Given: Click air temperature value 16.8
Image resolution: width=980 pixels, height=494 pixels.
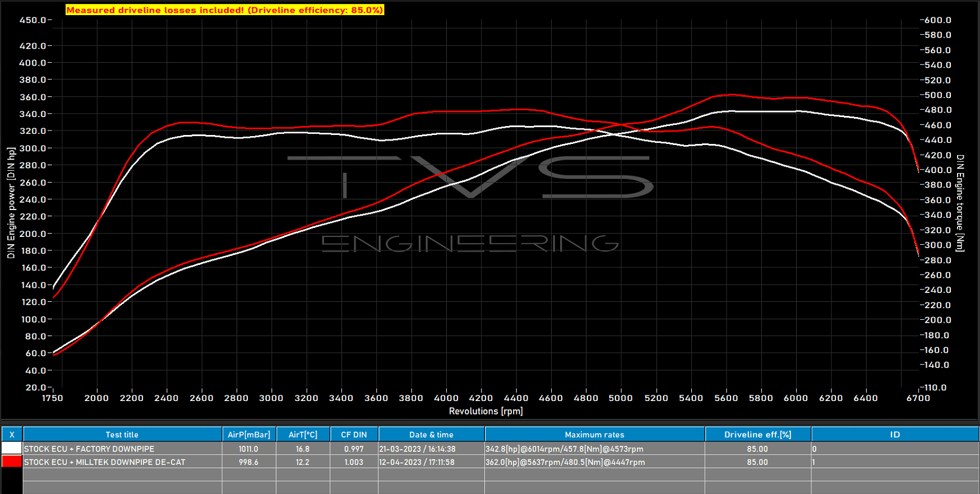Looking at the screenshot, I should pyautogui.click(x=303, y=449).
